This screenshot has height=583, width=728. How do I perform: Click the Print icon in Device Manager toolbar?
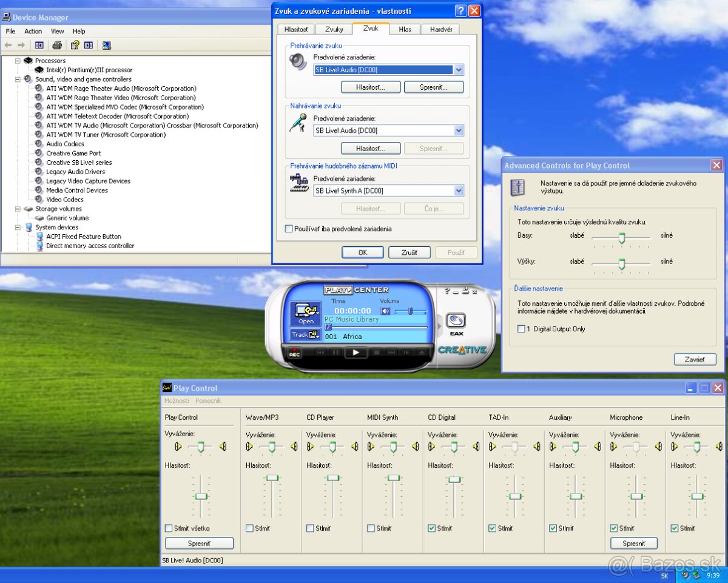click(57, 45)
